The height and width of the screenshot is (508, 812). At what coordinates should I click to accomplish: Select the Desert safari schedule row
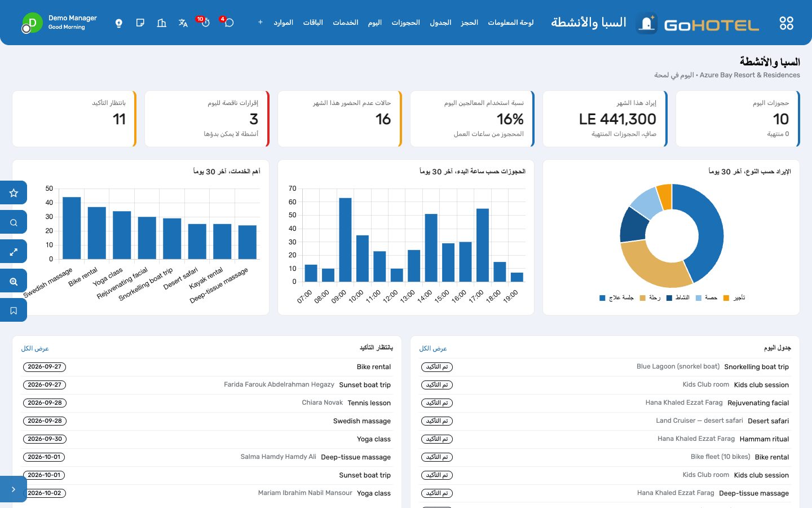click(605, 421)
